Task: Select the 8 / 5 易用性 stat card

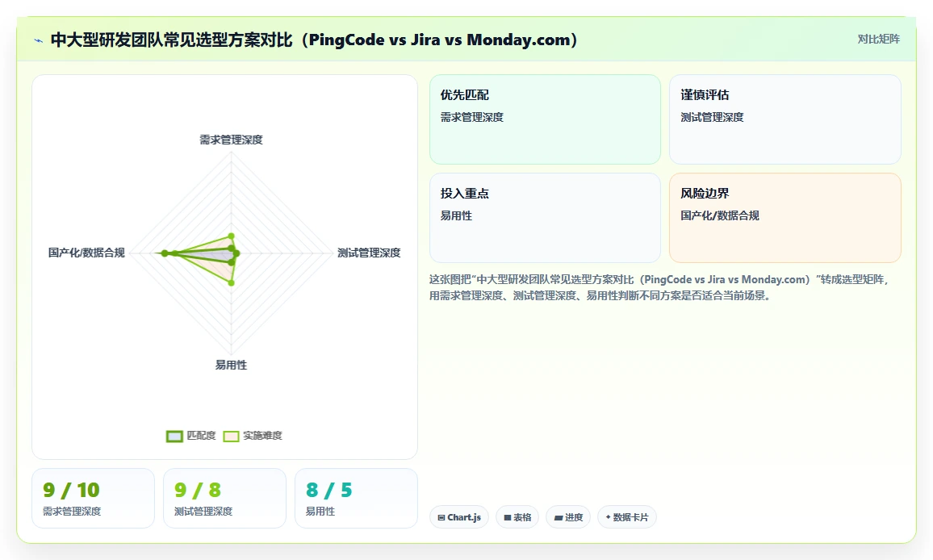Action: pos(356,498)
